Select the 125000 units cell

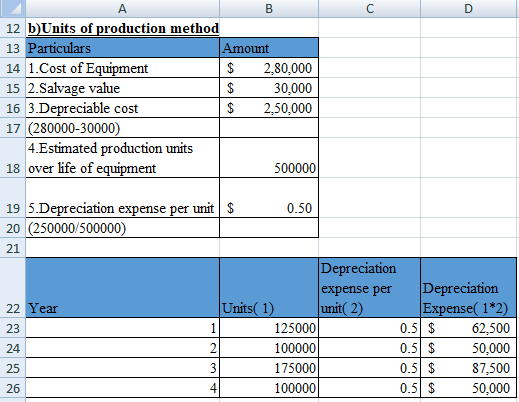tap(269, 328)
